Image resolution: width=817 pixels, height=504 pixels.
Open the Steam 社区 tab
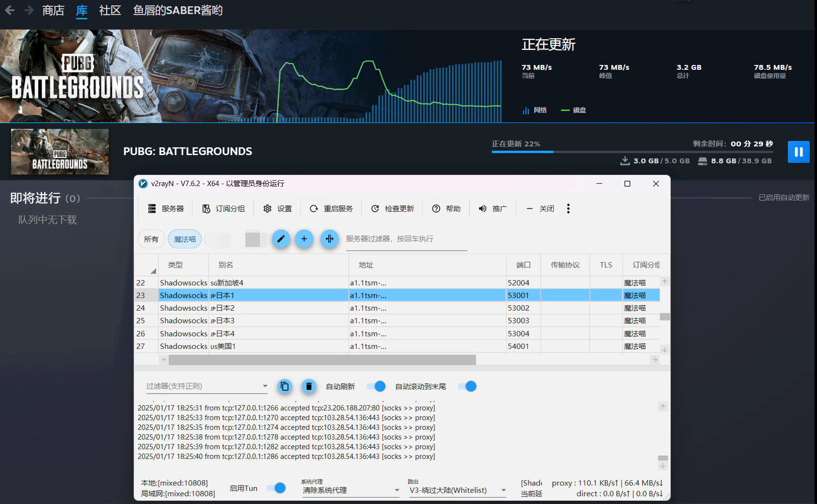click(x=110, y=10)
